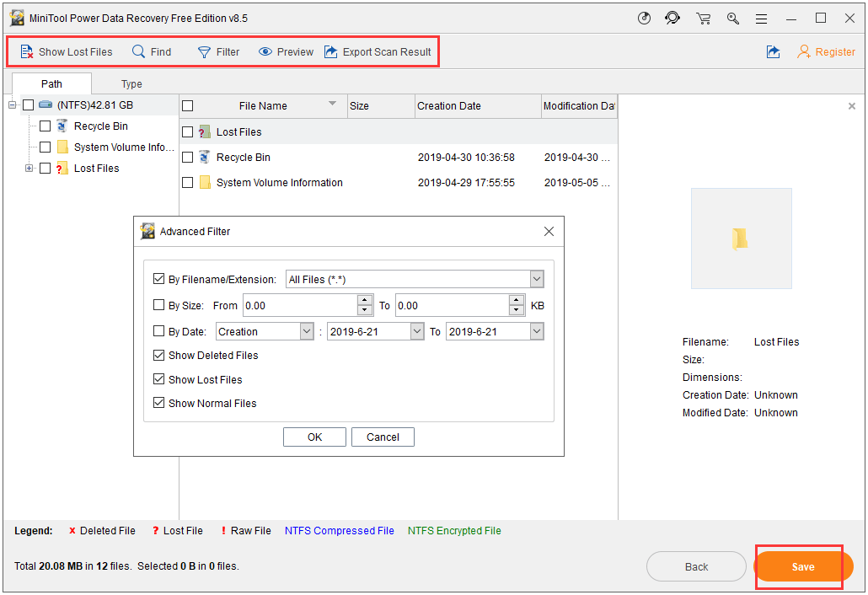Click the NTFS drive icon in tree
Image resolution: width=868 pixels, height=595 pixels.
[x=46, y=105]
